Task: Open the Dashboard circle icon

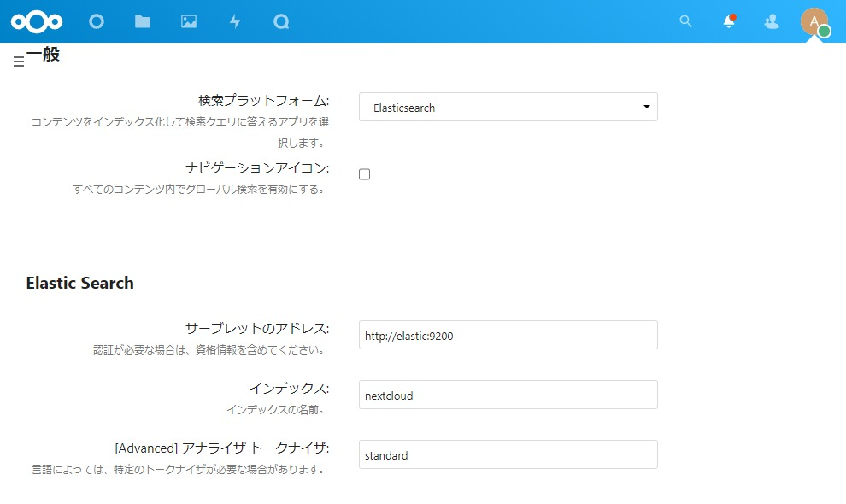Action: click(97, 21)
